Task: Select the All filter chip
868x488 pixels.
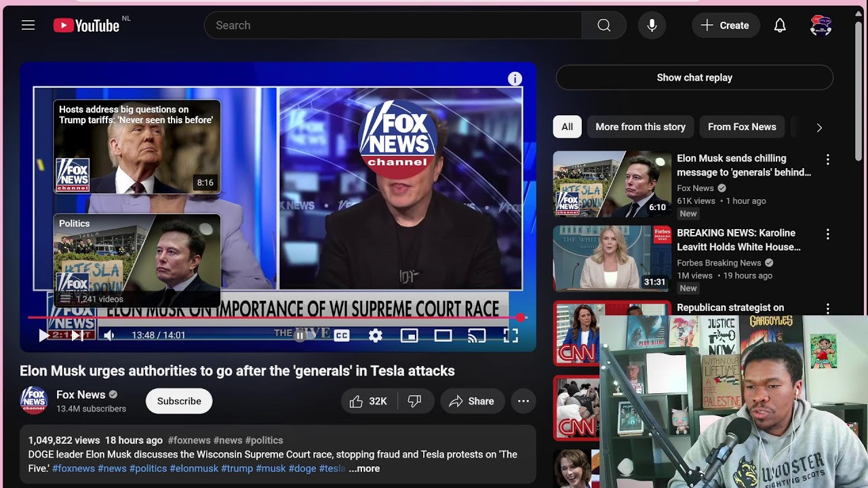Action: coord(567,127)
